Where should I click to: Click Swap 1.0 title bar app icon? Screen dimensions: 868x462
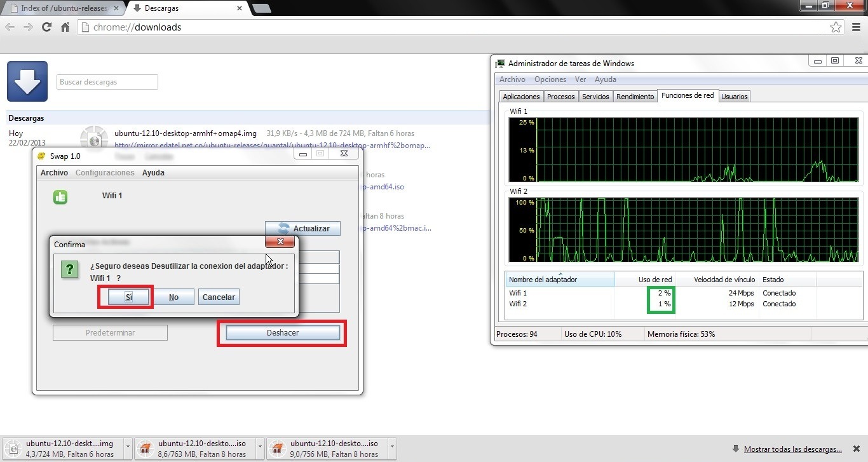pyautogui.click(x=41, y=156)
